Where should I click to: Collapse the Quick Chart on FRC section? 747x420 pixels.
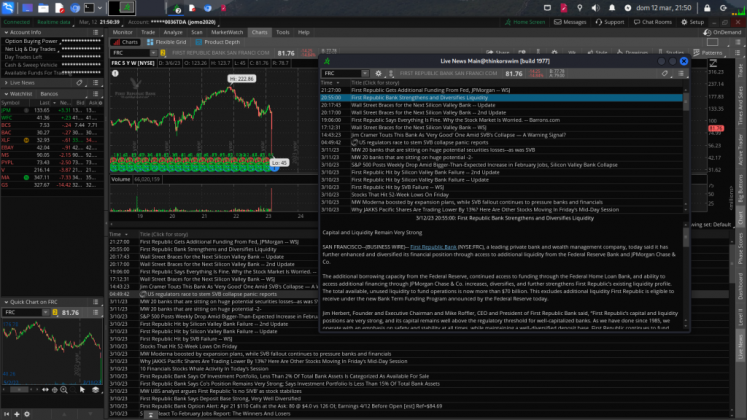pos(6,302)
